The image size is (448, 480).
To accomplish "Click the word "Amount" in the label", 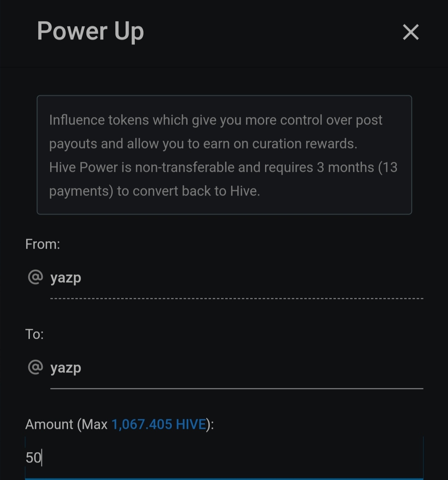I will pyautogui.click(x=49, y=424).
